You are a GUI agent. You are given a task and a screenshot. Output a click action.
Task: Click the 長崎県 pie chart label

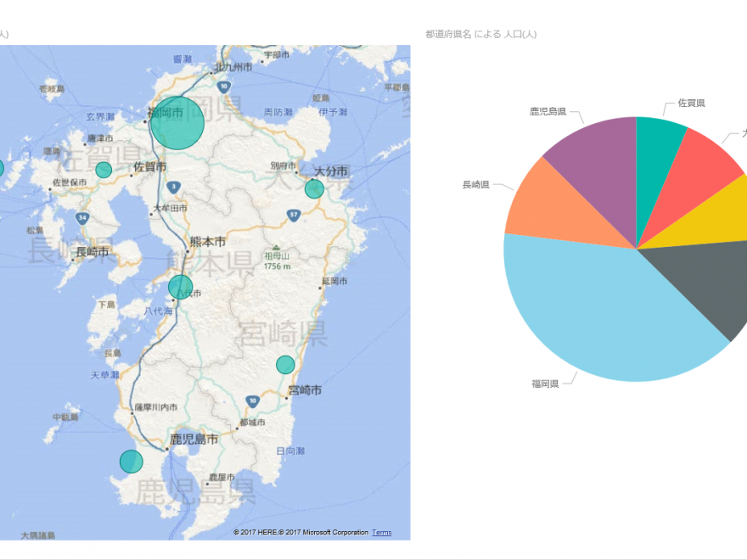pyautogui.click(x=475, y=184)
